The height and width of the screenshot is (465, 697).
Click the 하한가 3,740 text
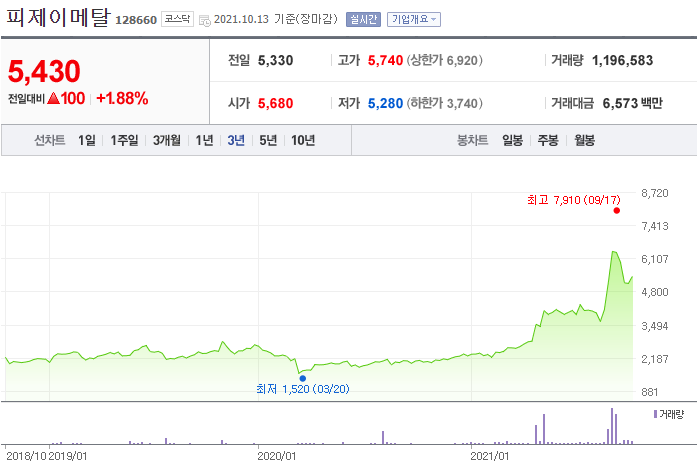point(445,104)
